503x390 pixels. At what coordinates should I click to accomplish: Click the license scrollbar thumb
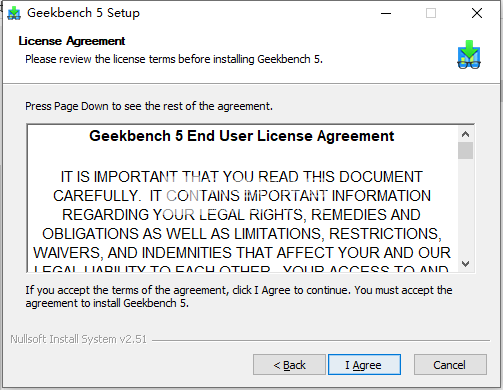pos(465,151)
